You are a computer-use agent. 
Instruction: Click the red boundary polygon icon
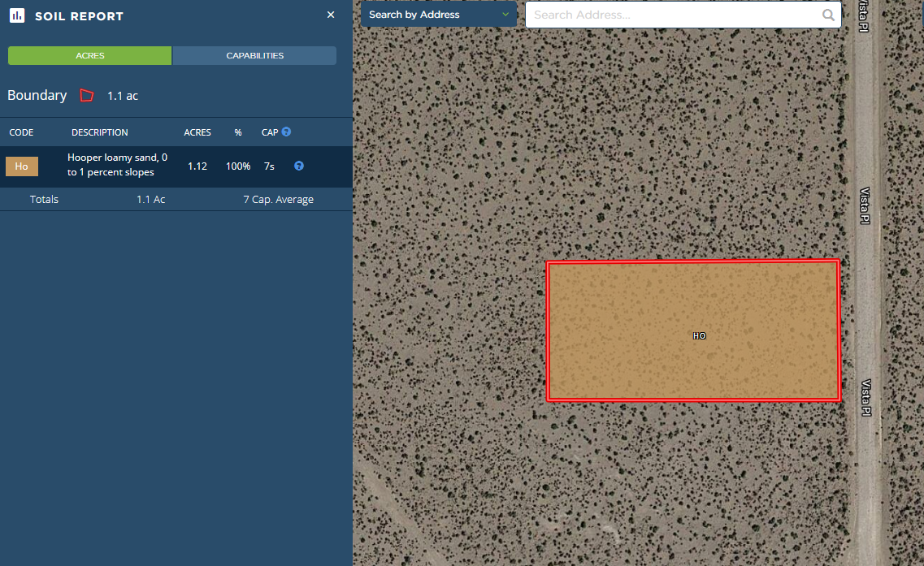tap(87, 96)
